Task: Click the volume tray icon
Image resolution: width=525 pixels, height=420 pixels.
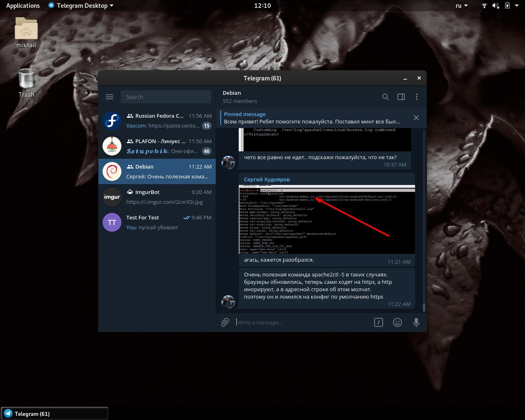Action: (x=495, y=6)
